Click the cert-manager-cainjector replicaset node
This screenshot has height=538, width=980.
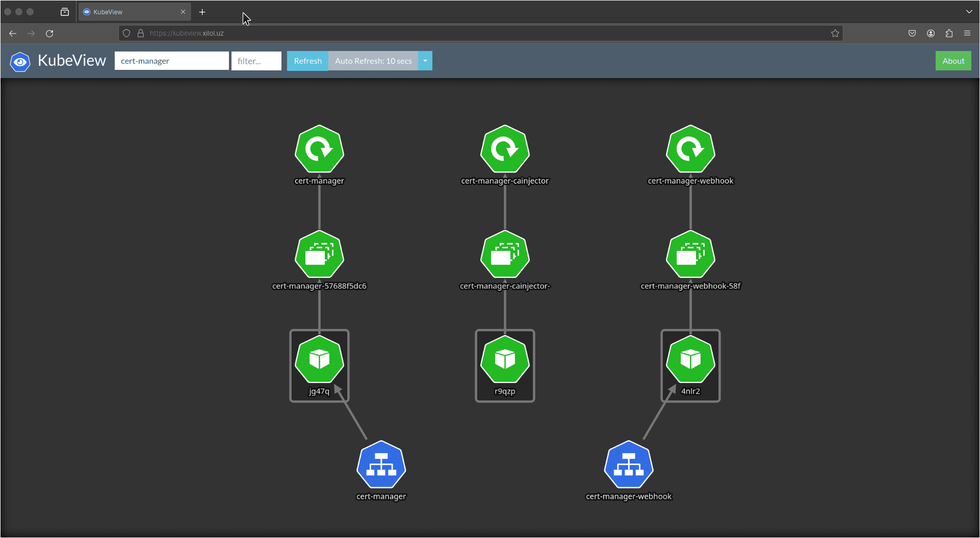[505, 254]
